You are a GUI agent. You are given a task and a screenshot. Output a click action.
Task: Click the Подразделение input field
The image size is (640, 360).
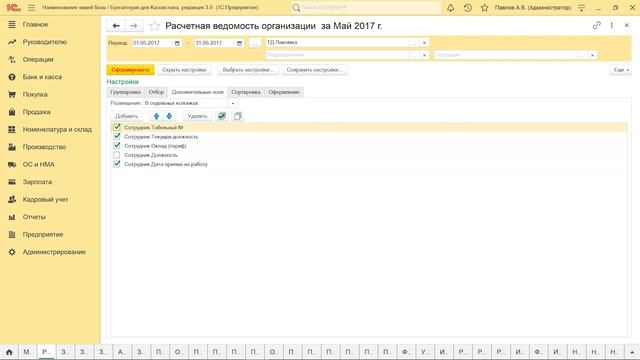point(338,55)
